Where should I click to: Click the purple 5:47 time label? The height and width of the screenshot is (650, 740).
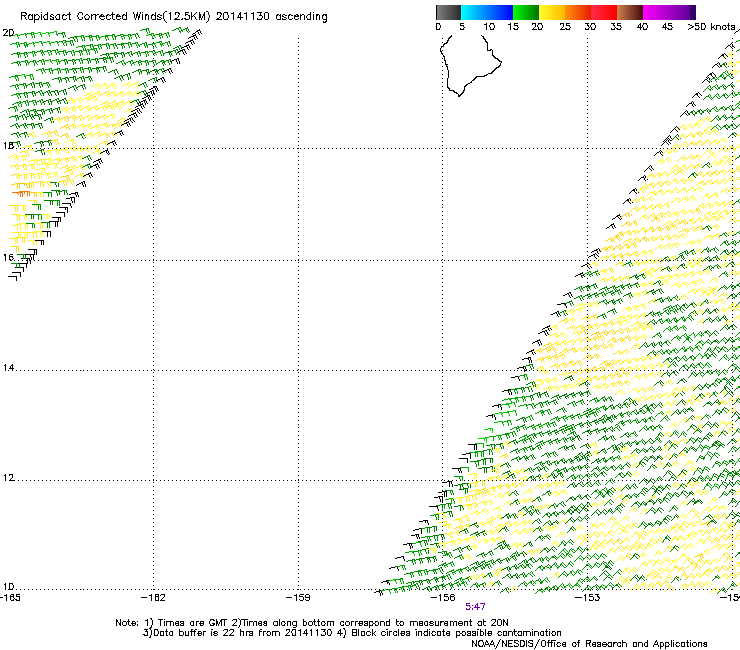pyautogui.click(x=475, y=607)
